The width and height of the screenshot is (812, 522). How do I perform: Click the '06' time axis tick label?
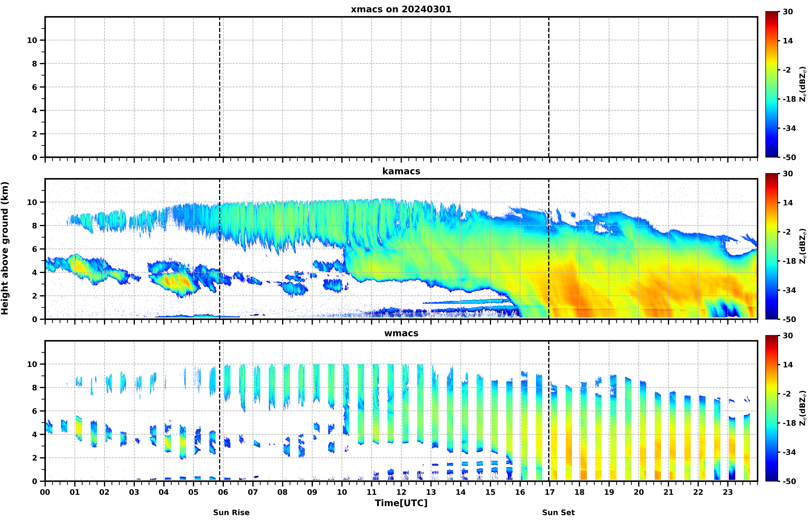(223, 492)
